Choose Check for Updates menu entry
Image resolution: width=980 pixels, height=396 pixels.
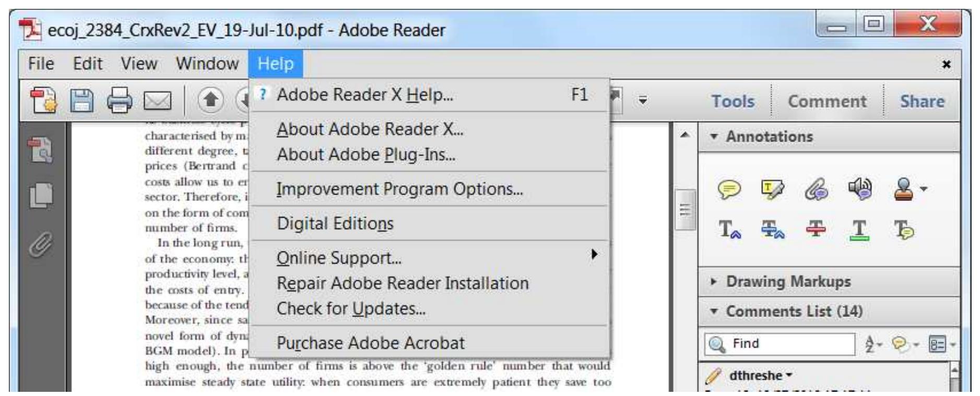tap(351, 309)
